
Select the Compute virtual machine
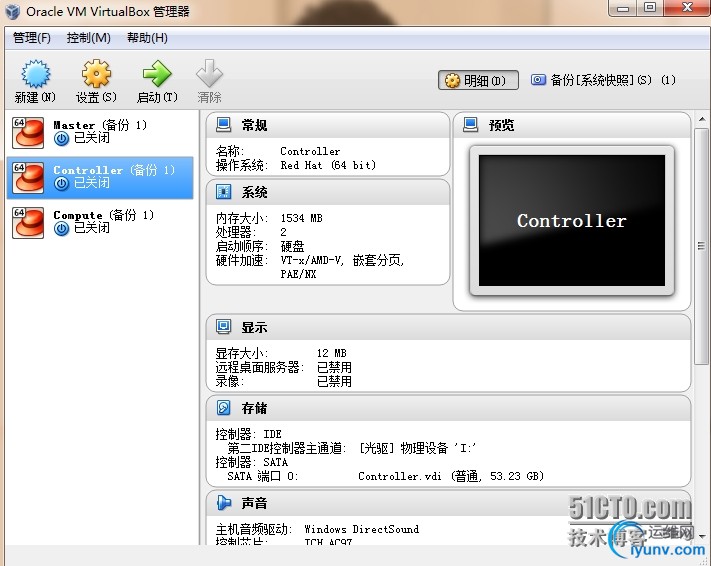(100, 223)
